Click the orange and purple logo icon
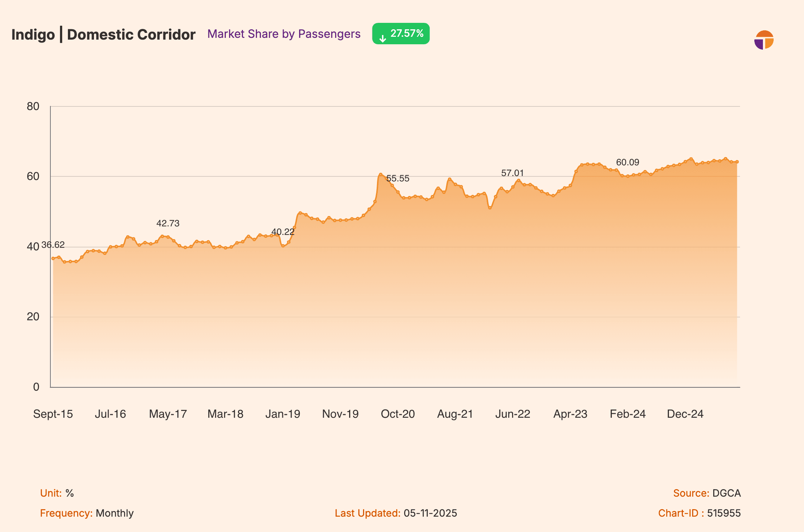 click(764, 40)
